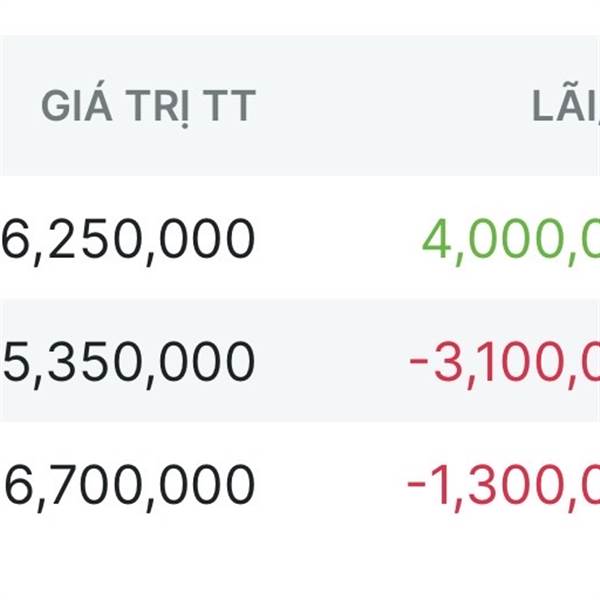600x600 pixels.
Task: Select the 5,350,000 market value cell
Action: click(x=130, y=362)
